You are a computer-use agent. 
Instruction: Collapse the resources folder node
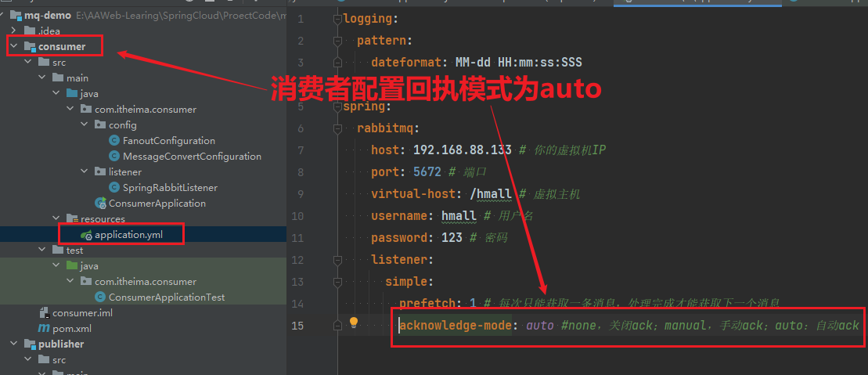click(56, 218)
